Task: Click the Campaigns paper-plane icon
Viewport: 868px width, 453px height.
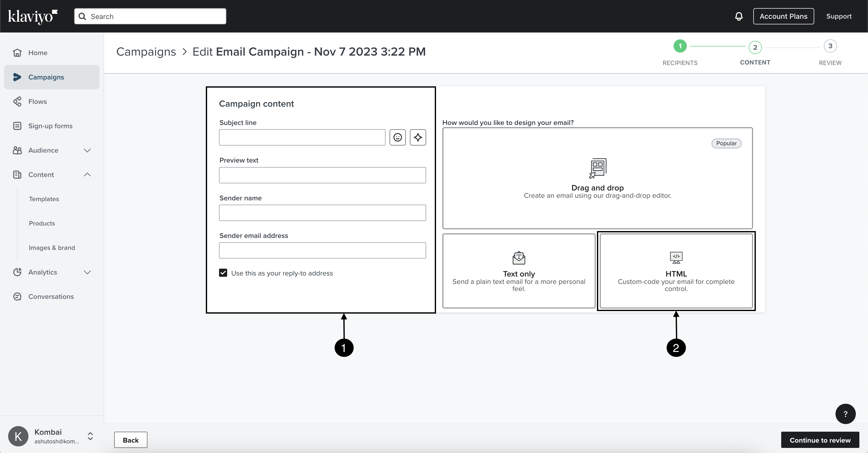Action: pyautogui.click(x=17, y=77)
